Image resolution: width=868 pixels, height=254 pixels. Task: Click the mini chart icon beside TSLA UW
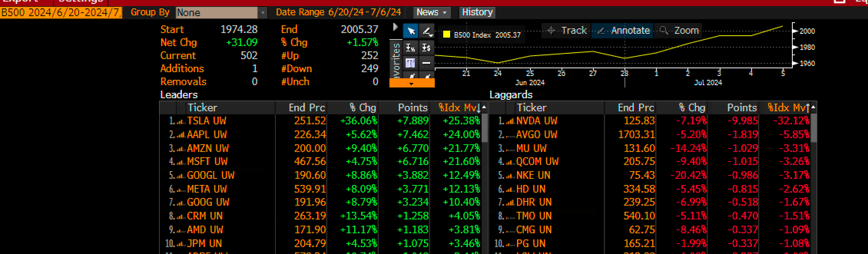[x=181, y=122]
